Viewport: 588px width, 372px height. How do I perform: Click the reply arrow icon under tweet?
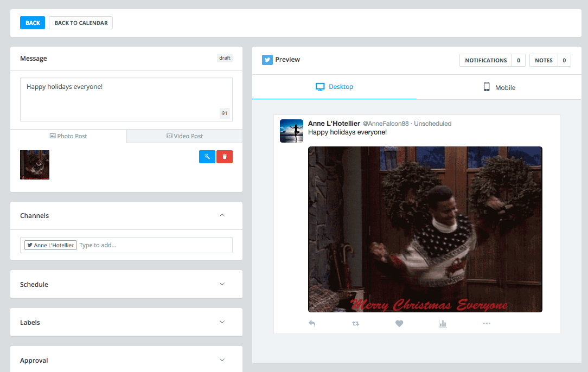point(312,323)
